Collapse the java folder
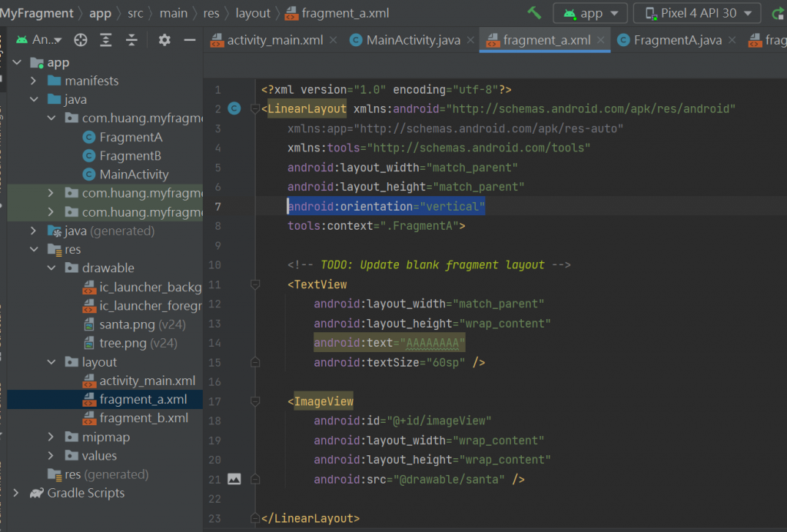787x532 pixels. coord(34,99)
